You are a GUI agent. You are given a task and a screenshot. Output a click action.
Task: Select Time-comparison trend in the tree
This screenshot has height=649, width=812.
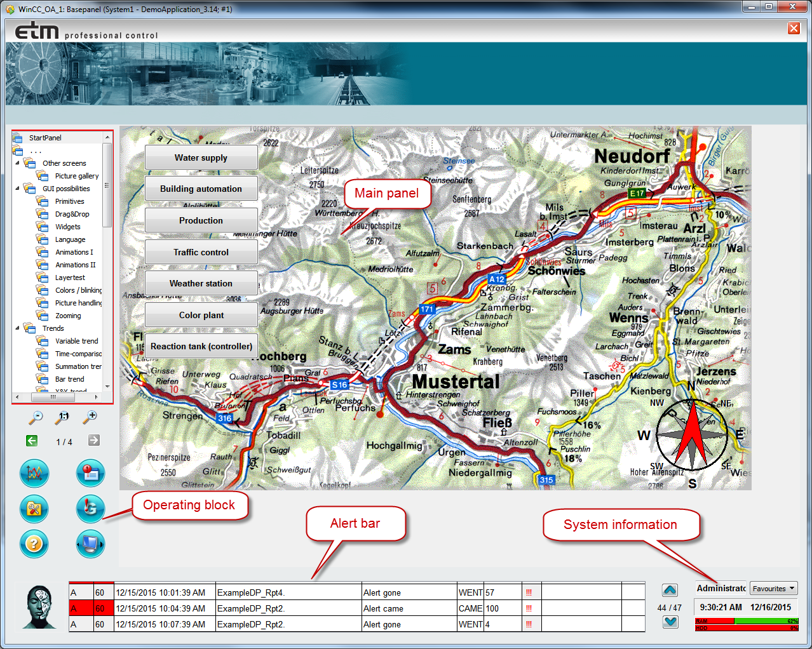[x=78, y=354]
